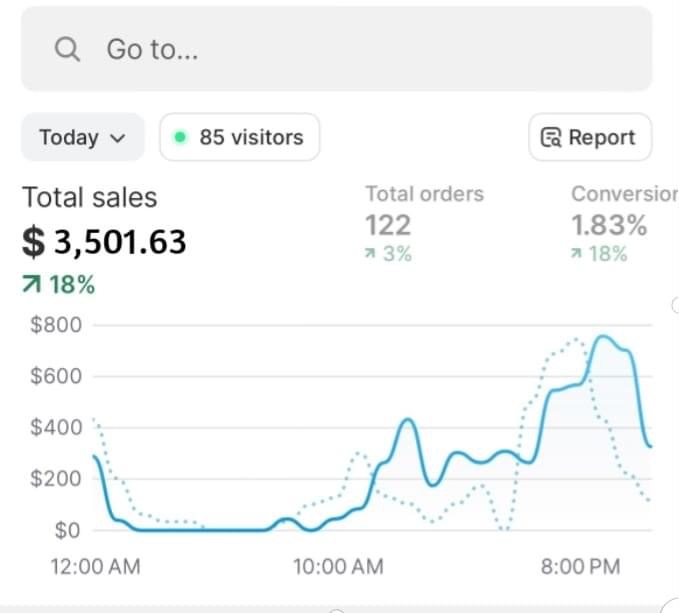This screenshot has height=613, width=679.
Task: Click the 122 orders value
Action: pos(388,225)
